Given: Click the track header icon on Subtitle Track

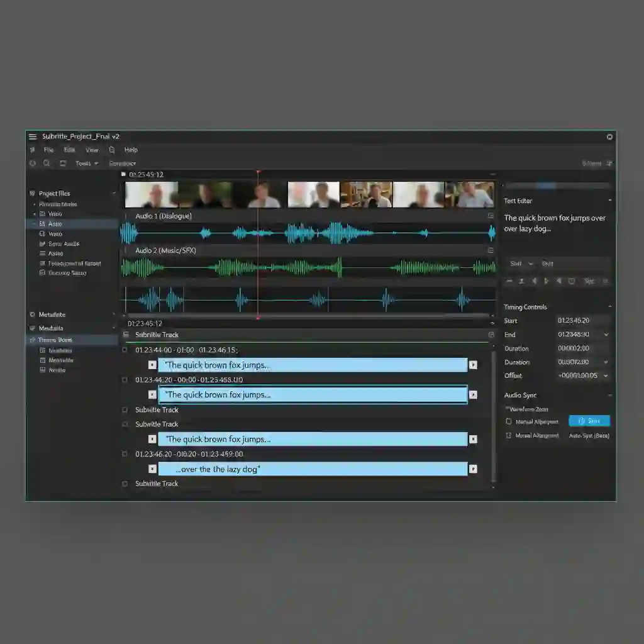Looking at the screenshot, I should [127, 335].
